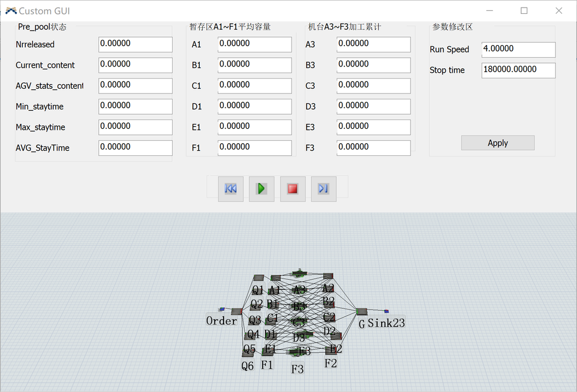Viewport: 577px width, 392px height.
Task: Edit the Stop time value field
Action: 519,70
